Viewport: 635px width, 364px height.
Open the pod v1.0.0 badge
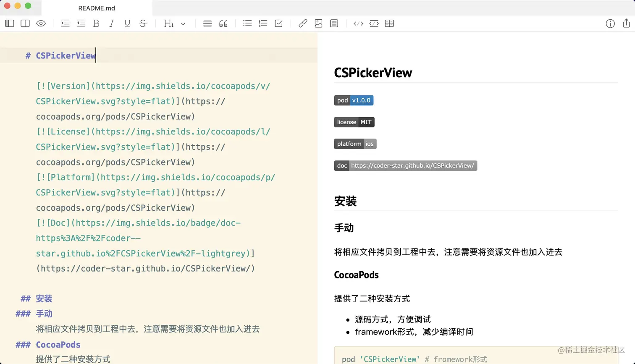coord(354,100)
